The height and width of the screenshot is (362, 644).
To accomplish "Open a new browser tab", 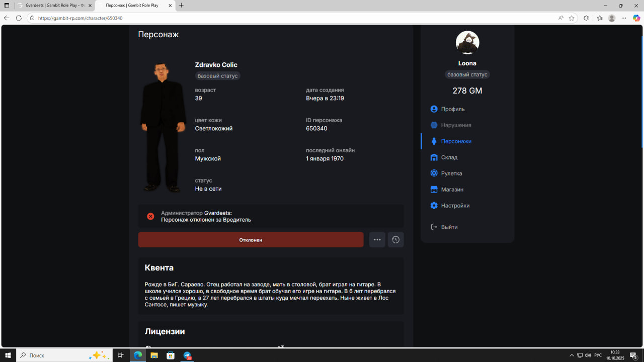I will 182,6.
